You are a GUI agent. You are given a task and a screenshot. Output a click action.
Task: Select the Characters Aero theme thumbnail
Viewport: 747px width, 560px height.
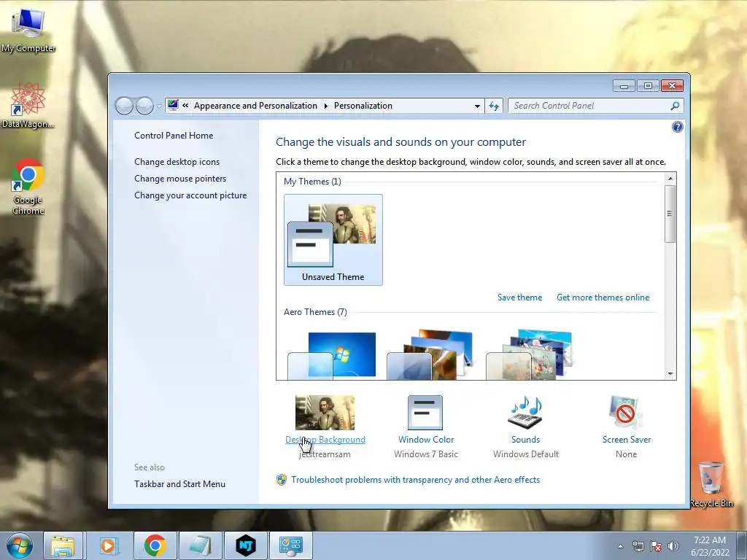[x=530, y=355]
